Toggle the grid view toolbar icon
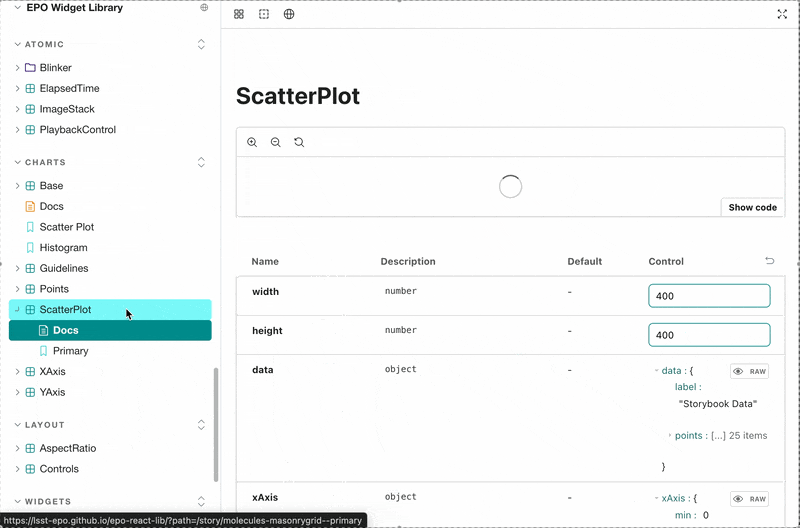This screenshot has height=528, width=800. coord(239,15)
